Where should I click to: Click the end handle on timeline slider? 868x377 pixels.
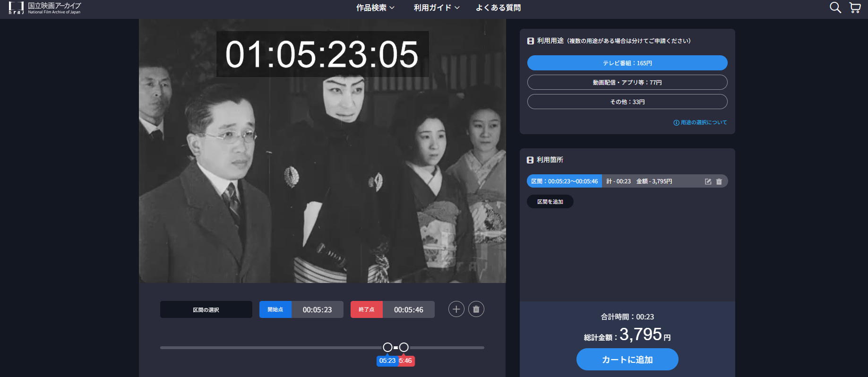[x=404, y=347]
